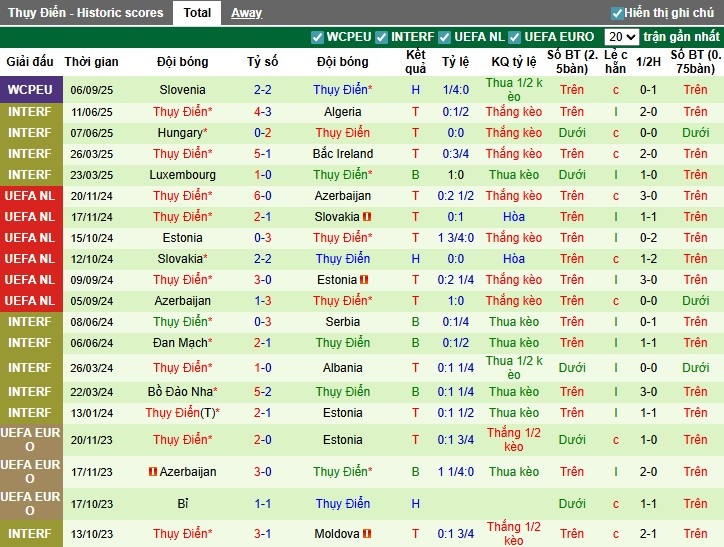
Task: Uncheck the UEFA EURO filter checkbox
Action: tap(515, 37)
